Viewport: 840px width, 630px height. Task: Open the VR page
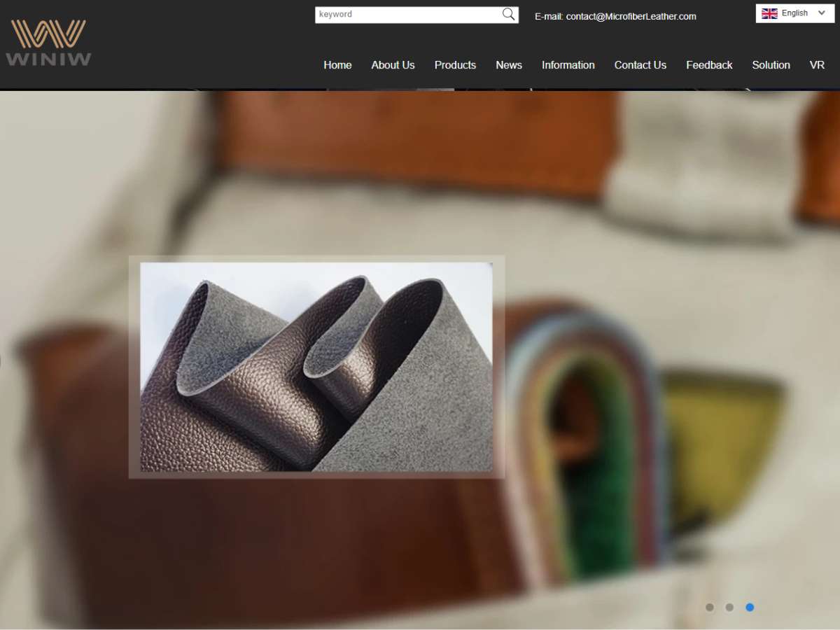click(x=817, y=65)
